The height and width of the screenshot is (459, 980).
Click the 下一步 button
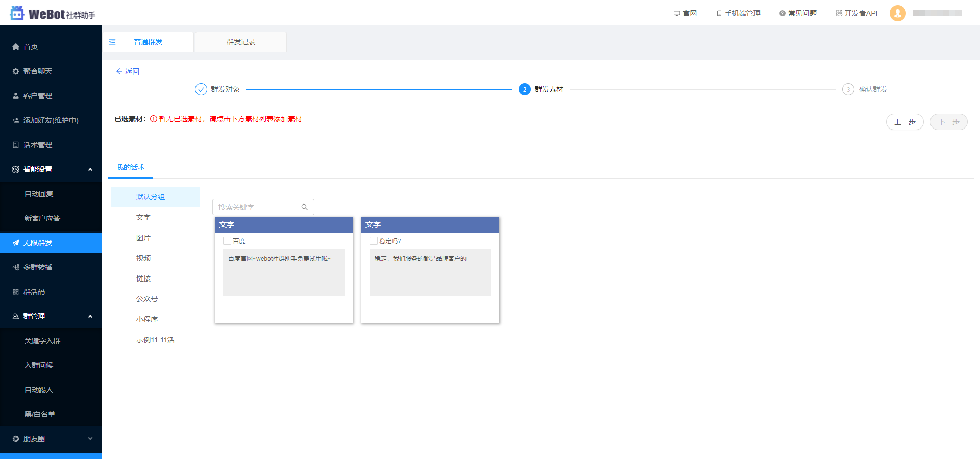pos(949,122)
